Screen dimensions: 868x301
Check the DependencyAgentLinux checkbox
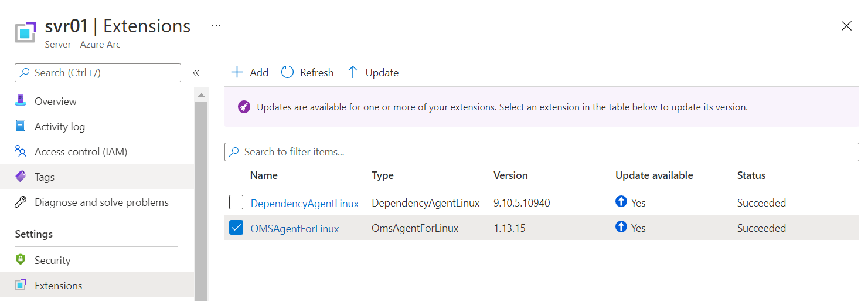[236, 203]
